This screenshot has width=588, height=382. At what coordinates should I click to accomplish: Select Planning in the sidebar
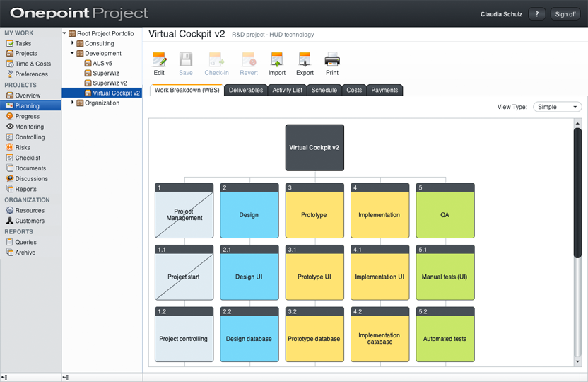pyautogui.click(x=31, y=105)
